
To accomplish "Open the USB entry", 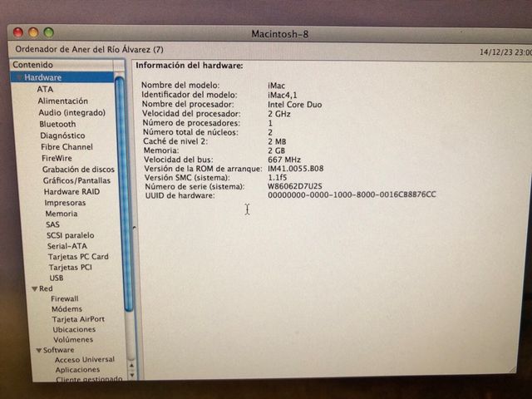I will click(x=57, y=278).
